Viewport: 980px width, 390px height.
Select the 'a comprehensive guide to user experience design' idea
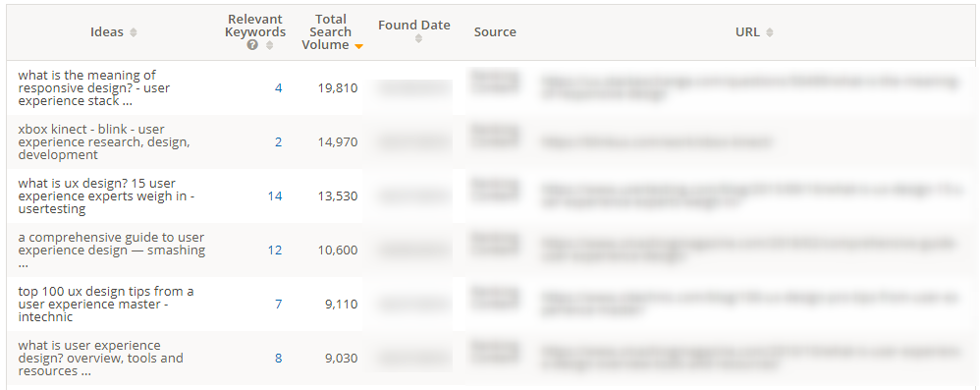tap(111, 250)
